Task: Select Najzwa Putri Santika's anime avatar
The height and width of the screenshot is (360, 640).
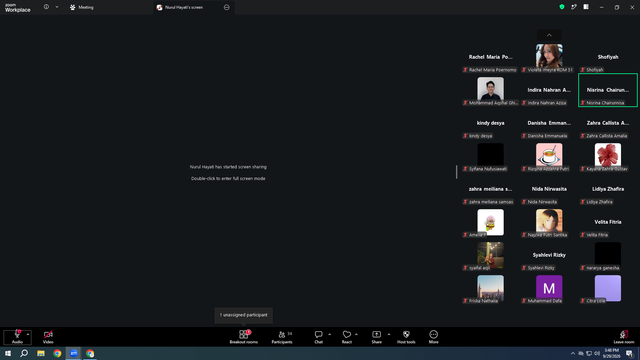Action: click(549, 222)
